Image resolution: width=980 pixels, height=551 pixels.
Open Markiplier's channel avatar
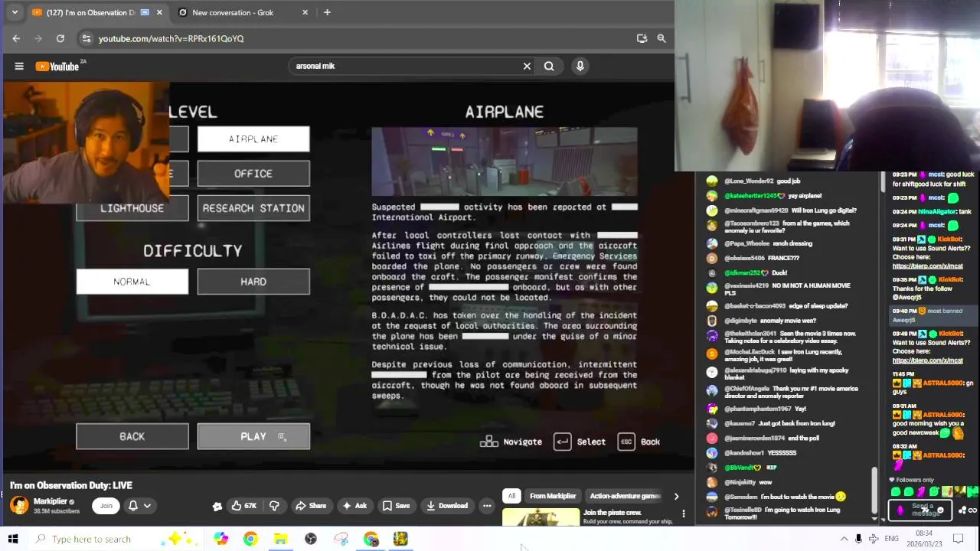click(x=19, y=505)
